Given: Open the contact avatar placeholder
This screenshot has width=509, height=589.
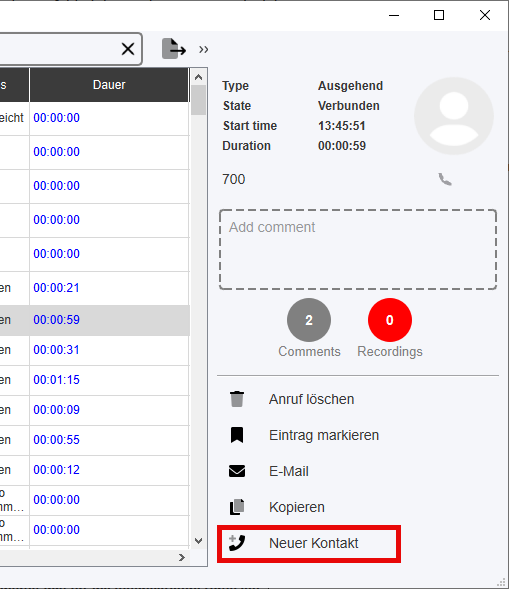Looking at the screenshot, I should pyautogui.click(x=454, y=116).
